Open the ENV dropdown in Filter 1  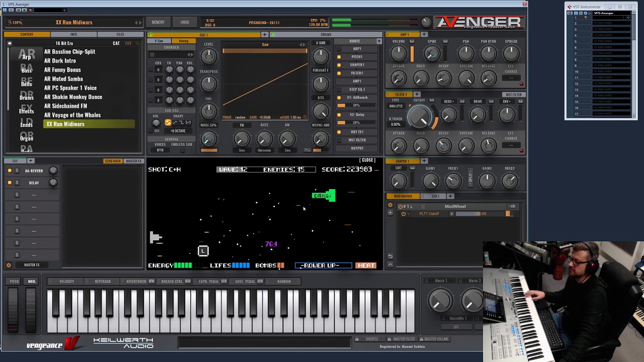coord(507,101)
